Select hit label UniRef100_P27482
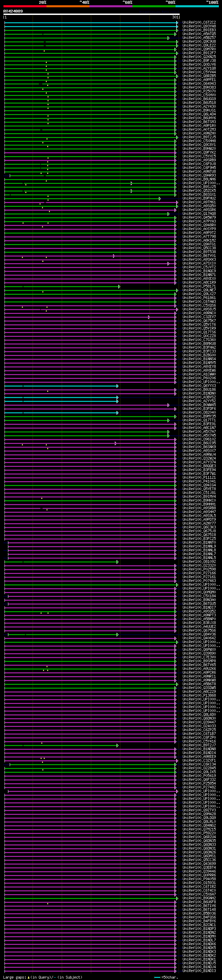 [199, 787]
